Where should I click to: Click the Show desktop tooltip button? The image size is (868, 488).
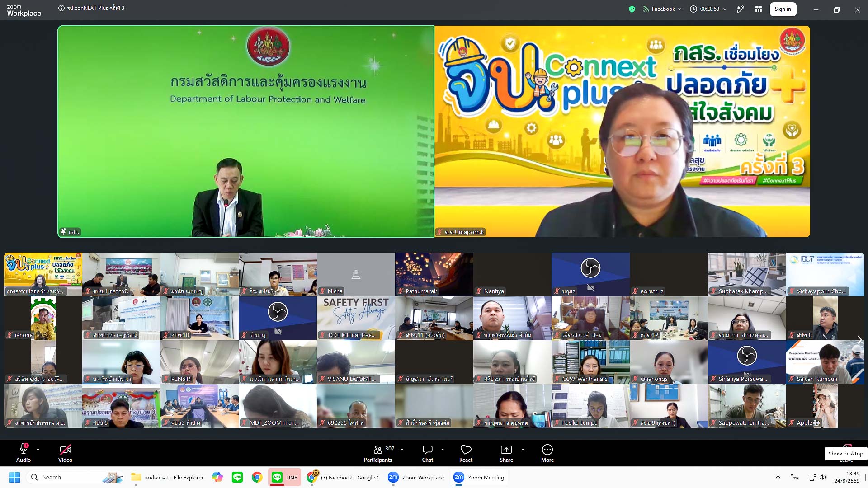pyautogui.click(x=845, y=453)
